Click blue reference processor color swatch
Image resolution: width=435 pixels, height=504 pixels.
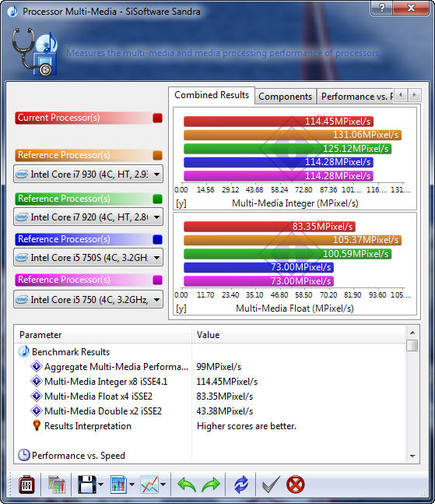pyautogui.click(x=158, y=239)
